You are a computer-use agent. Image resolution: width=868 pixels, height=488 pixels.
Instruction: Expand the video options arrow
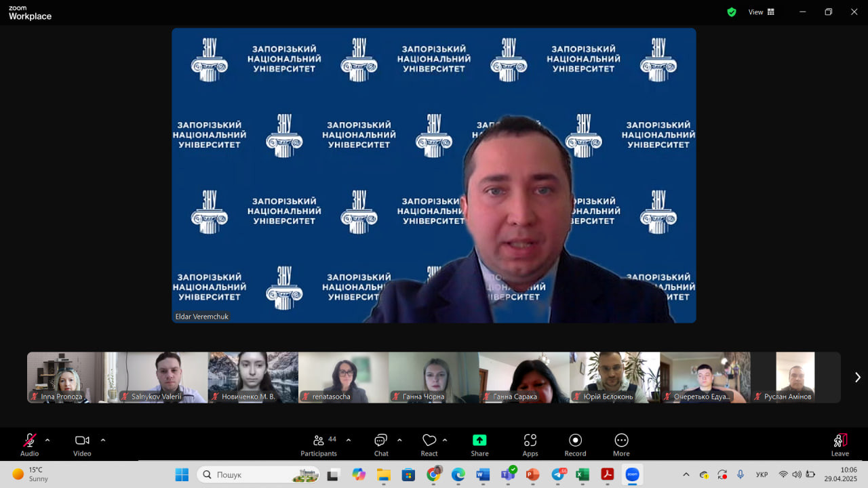pos(103,441)
